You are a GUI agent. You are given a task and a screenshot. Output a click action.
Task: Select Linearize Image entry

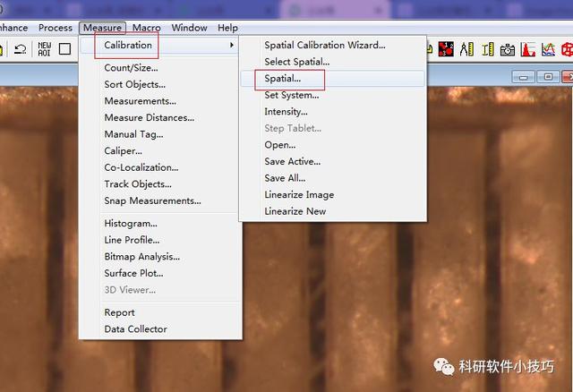point(332,195)
